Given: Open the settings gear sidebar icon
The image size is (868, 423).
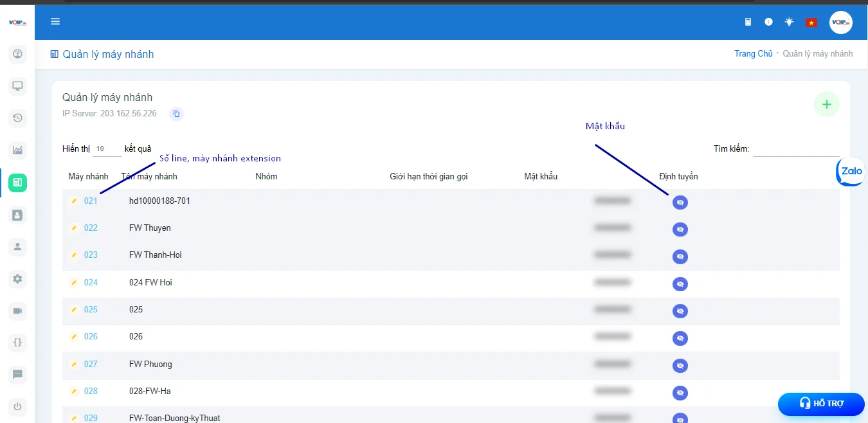Looking at the screenshot, I should pos(17,279).
